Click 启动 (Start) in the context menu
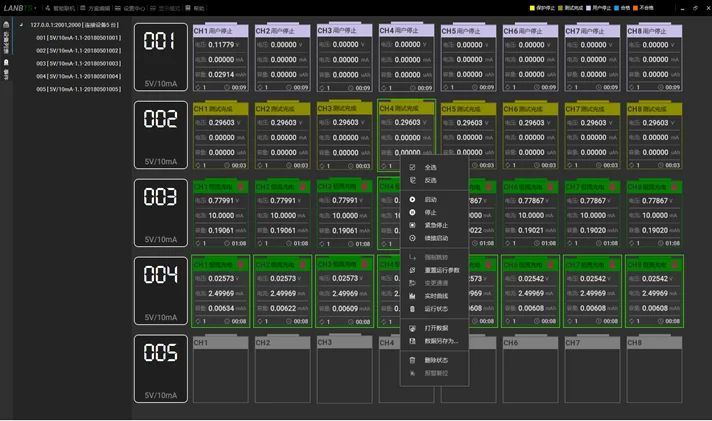The image size is (712, 421). pos(430,200)
